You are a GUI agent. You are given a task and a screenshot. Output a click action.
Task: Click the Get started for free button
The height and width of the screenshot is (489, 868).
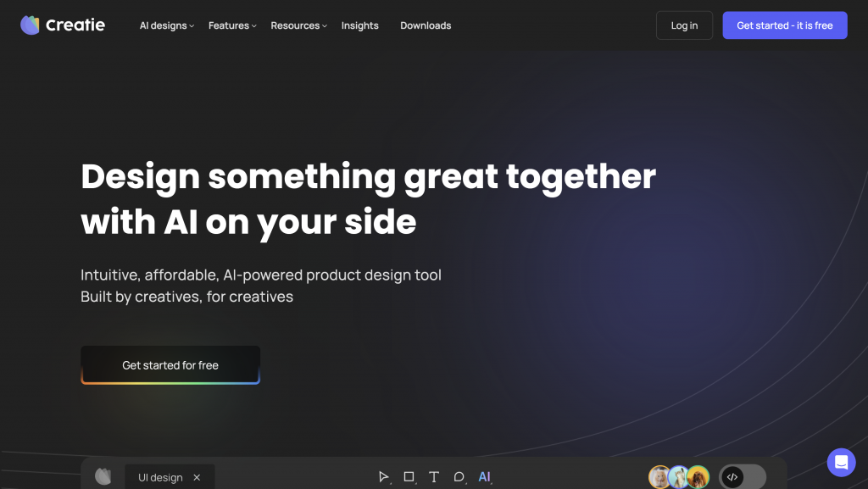point(170,365)
